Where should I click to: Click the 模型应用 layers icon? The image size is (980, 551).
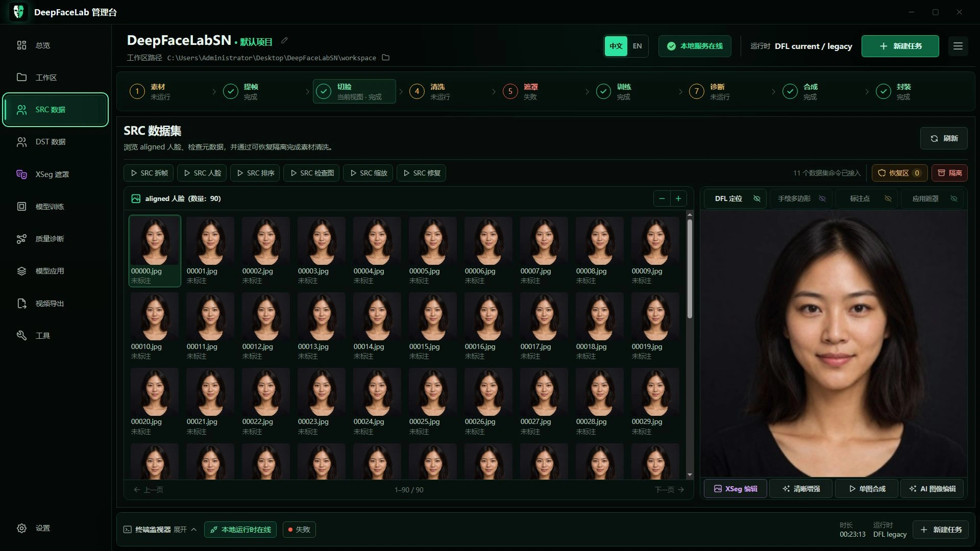(21, 271)
